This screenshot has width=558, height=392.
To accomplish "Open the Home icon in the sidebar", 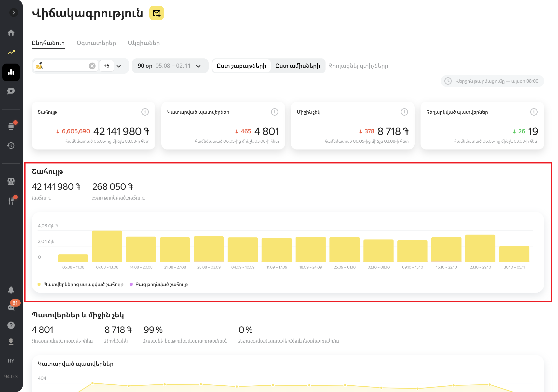I will coord(11,33).
